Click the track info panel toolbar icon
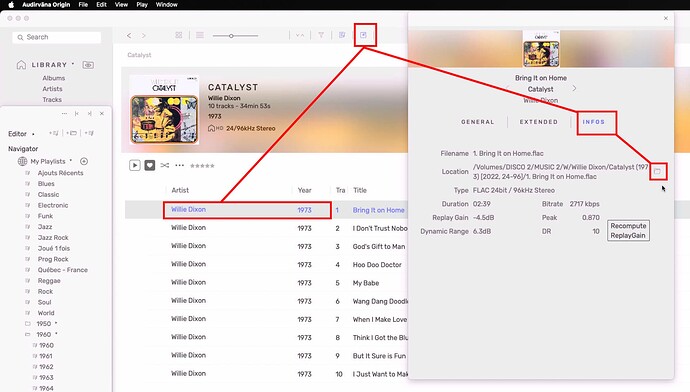The width and height of the screenshot is (690, 392). pos(363,35)
